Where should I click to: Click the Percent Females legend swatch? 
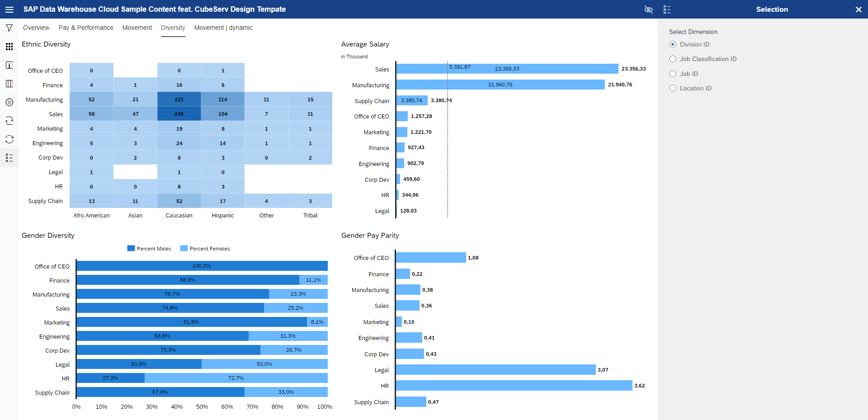[x=184, y=248]
